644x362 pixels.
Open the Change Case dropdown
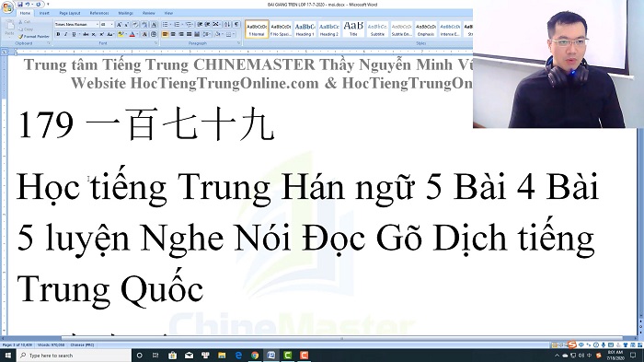point(110,34)
